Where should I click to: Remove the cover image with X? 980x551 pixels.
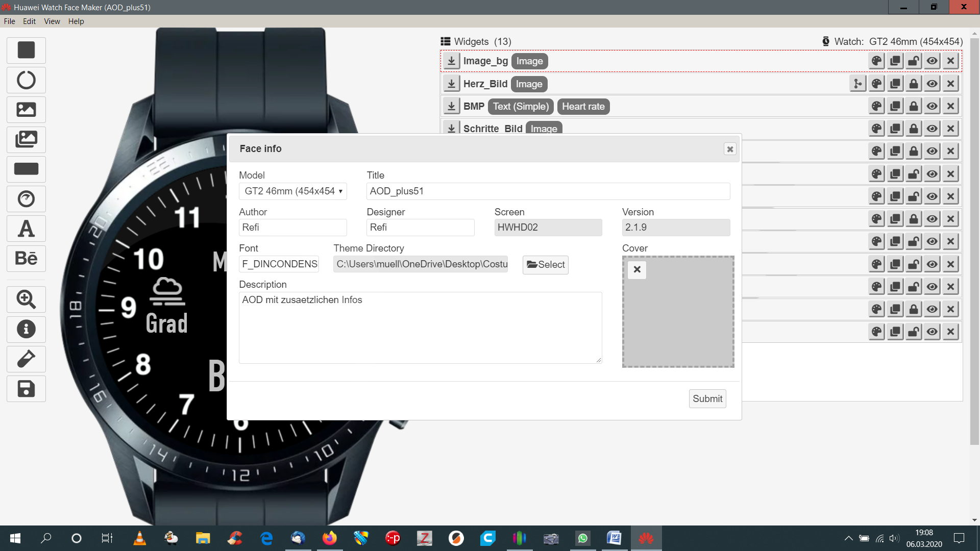click(x=637, y=269)
